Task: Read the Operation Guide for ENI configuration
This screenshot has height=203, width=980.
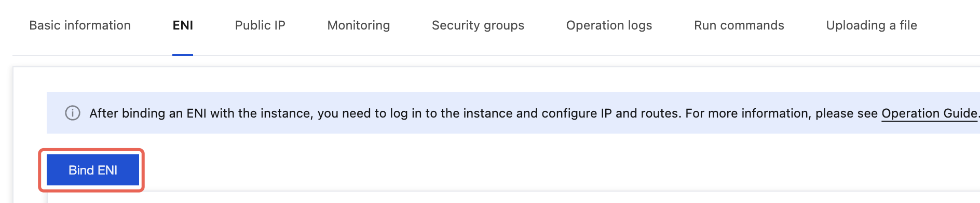Action: pyautogui.click(x=929, y=113)
